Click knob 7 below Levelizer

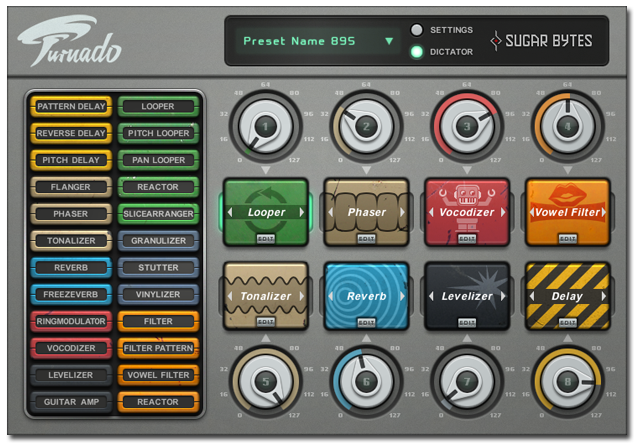tap(467, 382)
